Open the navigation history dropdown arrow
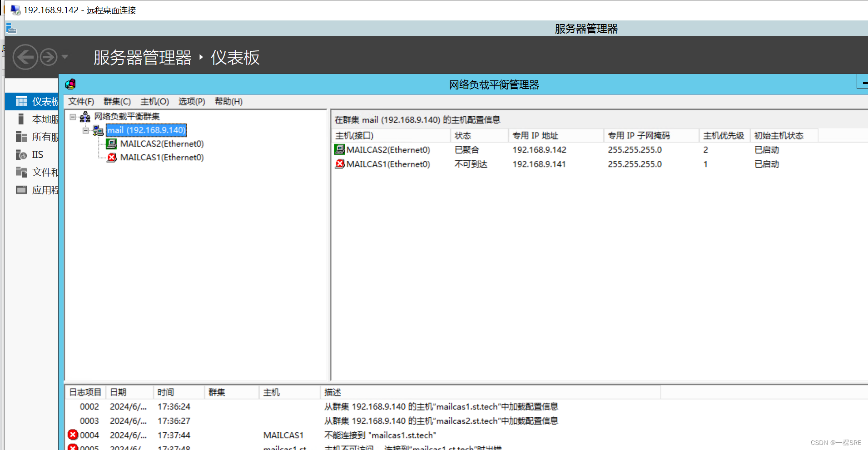 point(64,57)
